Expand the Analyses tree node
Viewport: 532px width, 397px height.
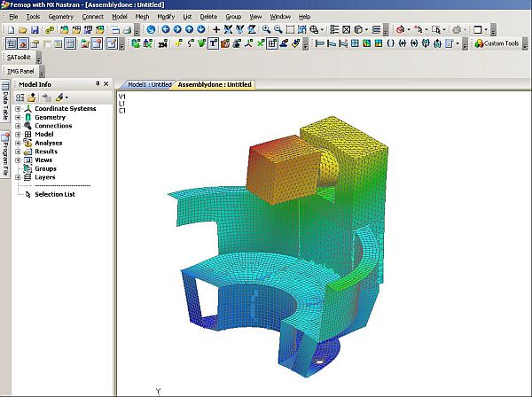coord(18,143)
